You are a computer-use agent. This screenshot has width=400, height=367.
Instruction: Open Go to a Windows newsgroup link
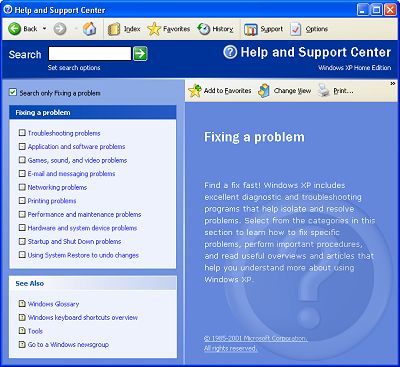(x=68, y=344)
